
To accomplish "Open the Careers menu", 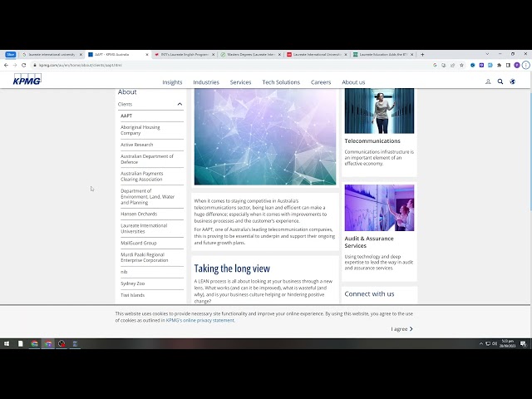I will pos(321,82).
